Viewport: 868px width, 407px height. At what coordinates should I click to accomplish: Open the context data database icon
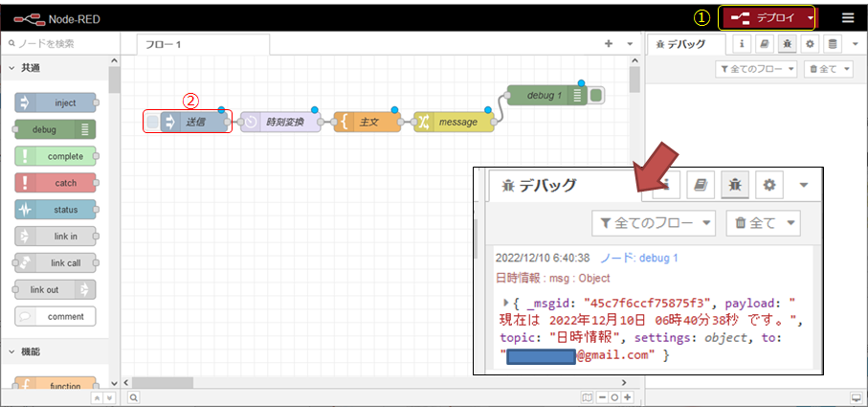[833, 44]
